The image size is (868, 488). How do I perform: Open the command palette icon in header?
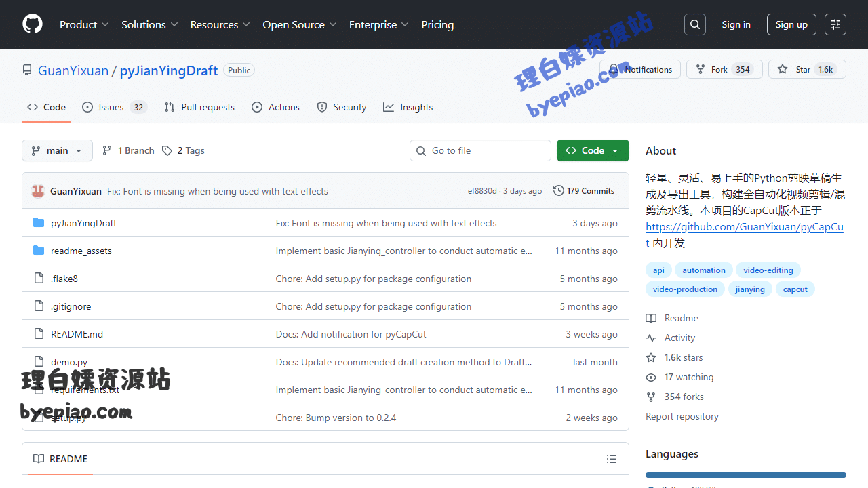pyautogui.click(x=835, y=24)
